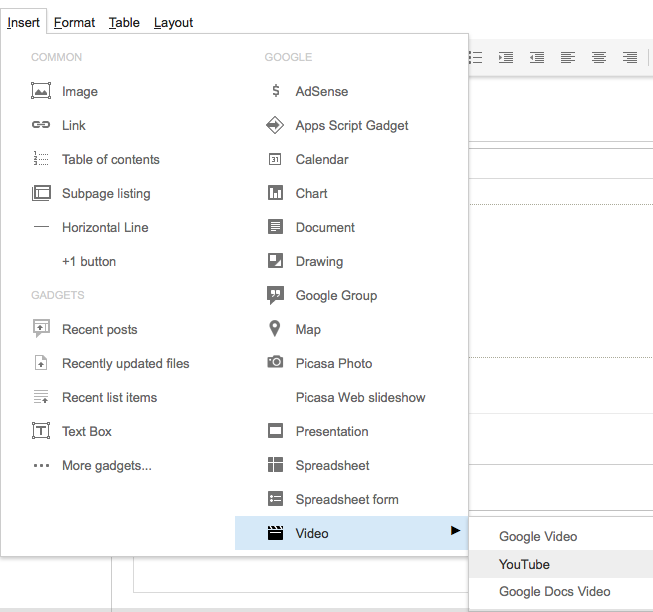Click the Apps Script Gadget diamond icon
The image size is (653, 612).
pyautogui.click(x=275, y=125)
